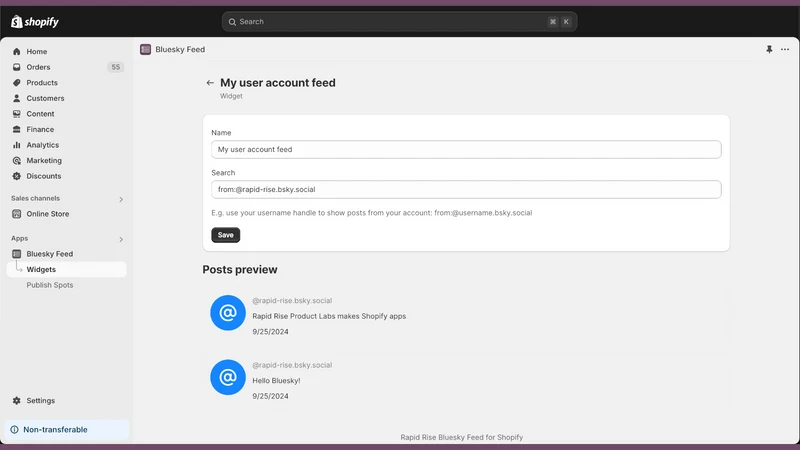This screenshot has width=800, height=450.
Task: Click the Orders inbox icon
Action: click(17, 67)
